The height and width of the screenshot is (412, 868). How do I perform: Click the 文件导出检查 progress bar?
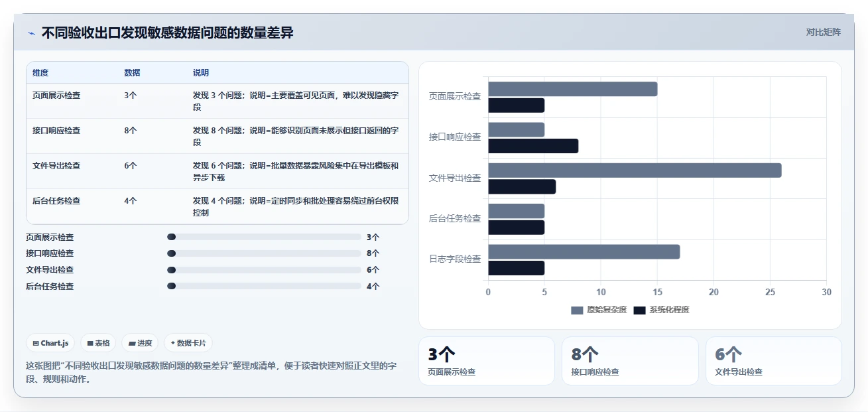tap(264, 270)
